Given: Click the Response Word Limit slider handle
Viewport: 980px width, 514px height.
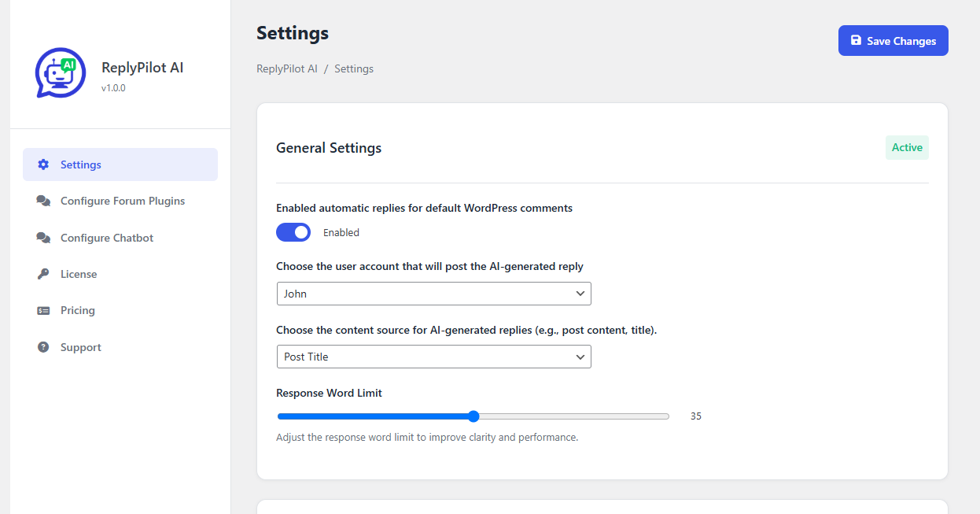Looking at the screenshot, I should (x=473, y=416).
